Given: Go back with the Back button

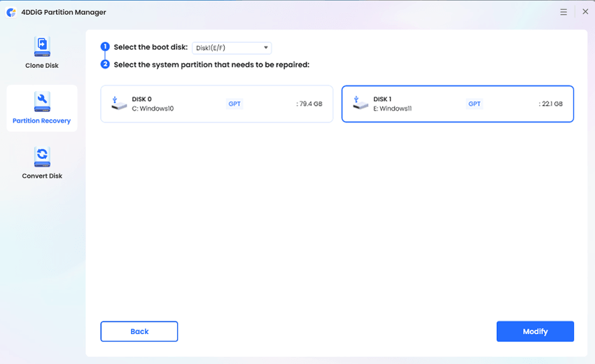Looking at the screenshot, I should tap(139, 331).
